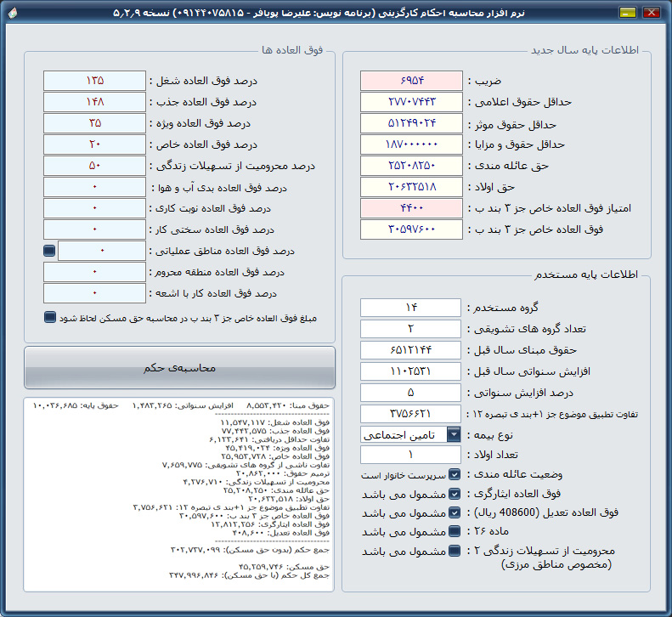Enable محرومیت از تسهیلات زندگی ۲ checkbox

tap(455, 551)
